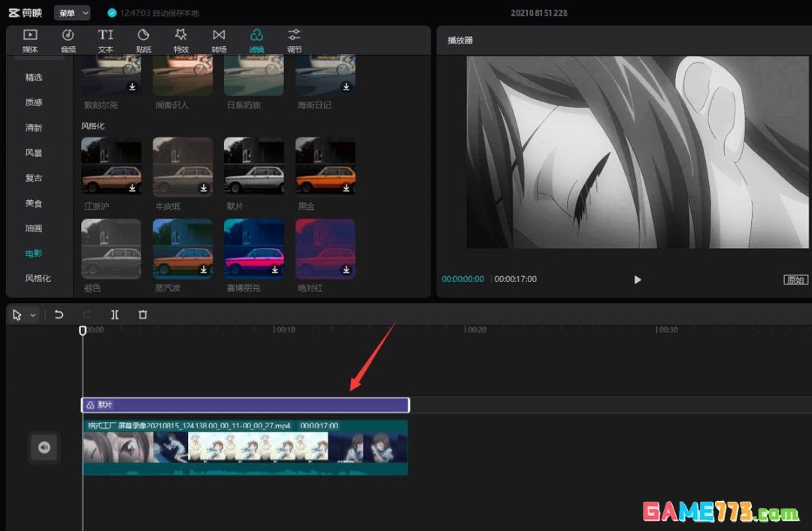Download the 海街日记 filter
Screen dimensions: 812x531
(347, 86)
